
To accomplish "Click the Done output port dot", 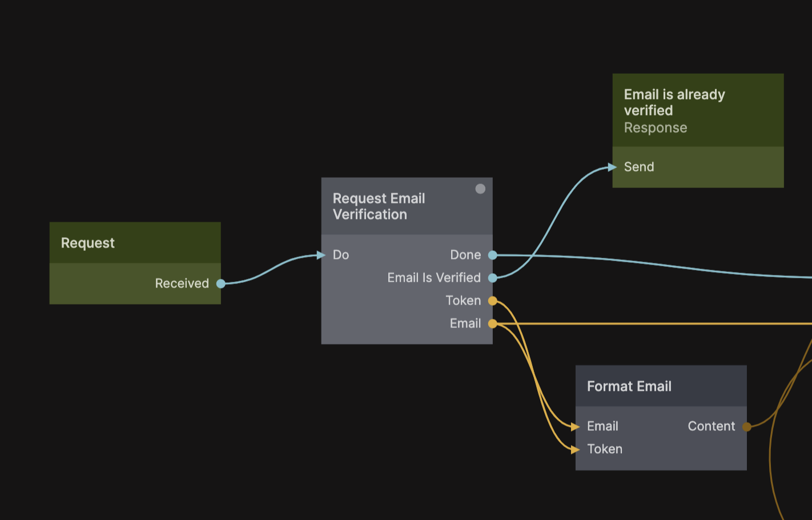I will (492, 255).
